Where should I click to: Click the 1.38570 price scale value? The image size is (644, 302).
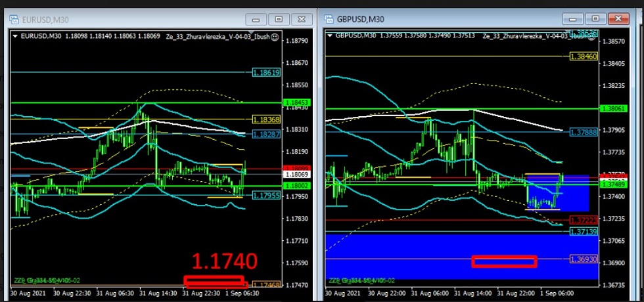tap(612, 41)
